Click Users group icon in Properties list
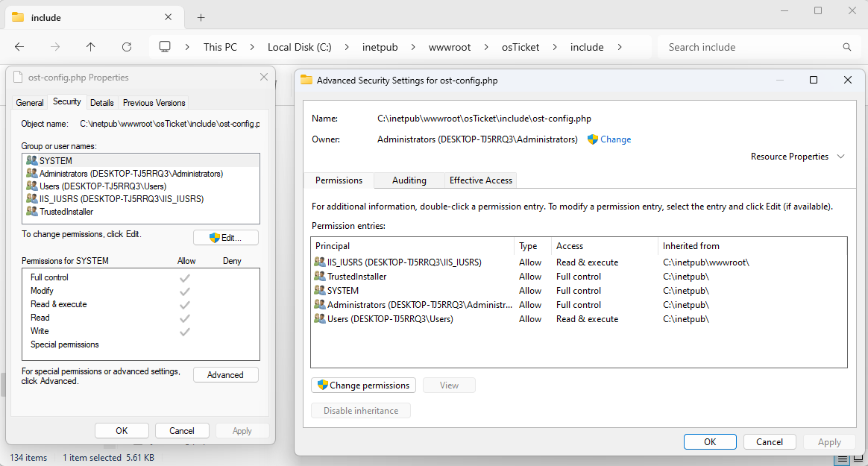Image resolution: width=868 pixels, height=466 pixels. point(31,186)
